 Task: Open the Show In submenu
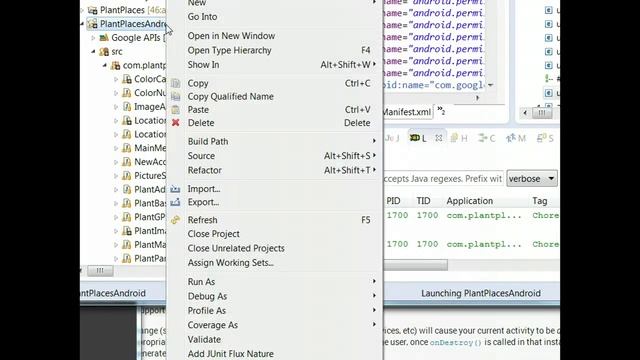[275, 64]
